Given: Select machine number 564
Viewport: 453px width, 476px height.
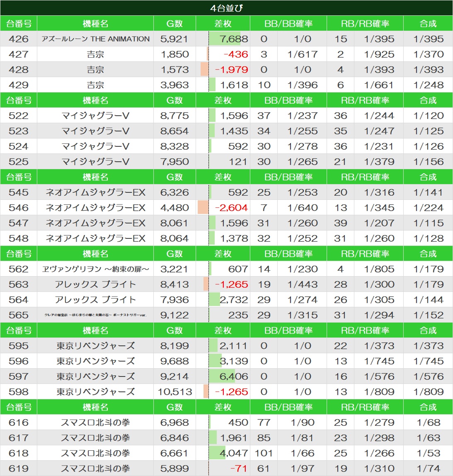Looking at the screenshot, I should click(x=19, y=300).
